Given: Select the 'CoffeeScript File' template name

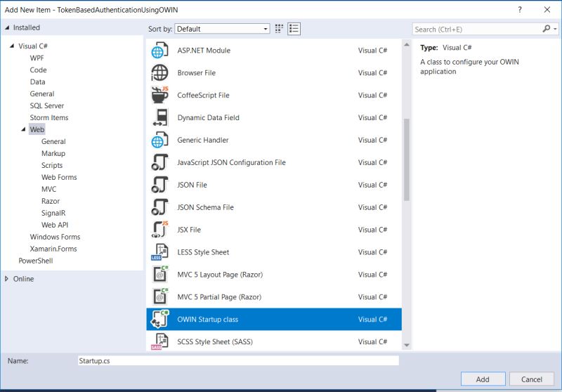Looking at the screenshot, I should (x=203, y=96).
